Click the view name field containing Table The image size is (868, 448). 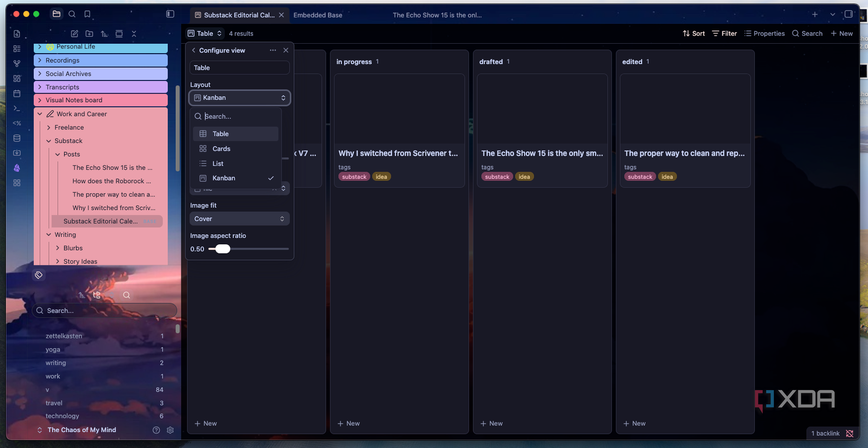[239, 68]
